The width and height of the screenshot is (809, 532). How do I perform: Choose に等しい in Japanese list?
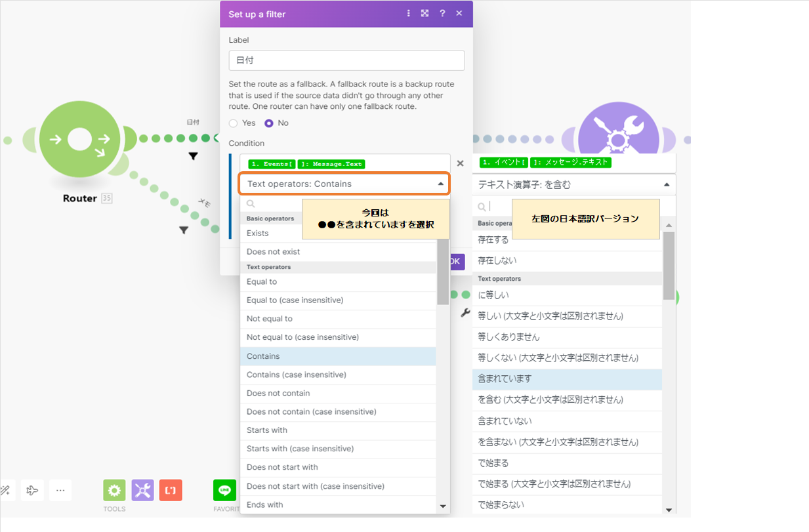[x=567, y=295]
